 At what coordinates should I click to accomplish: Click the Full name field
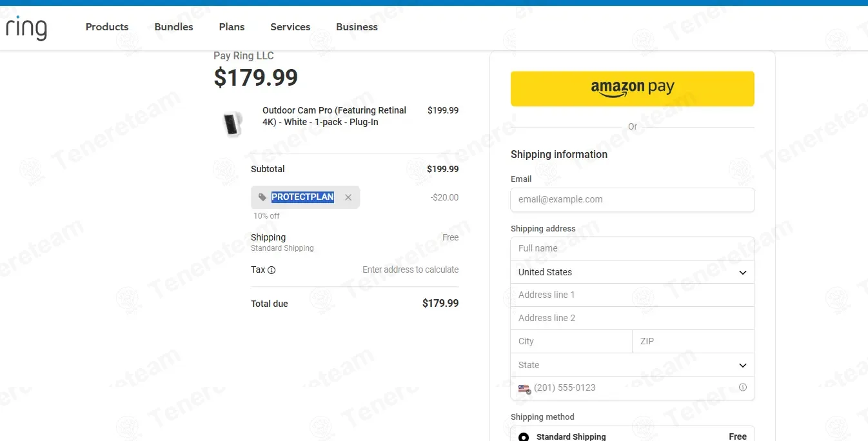click(632, 248)
